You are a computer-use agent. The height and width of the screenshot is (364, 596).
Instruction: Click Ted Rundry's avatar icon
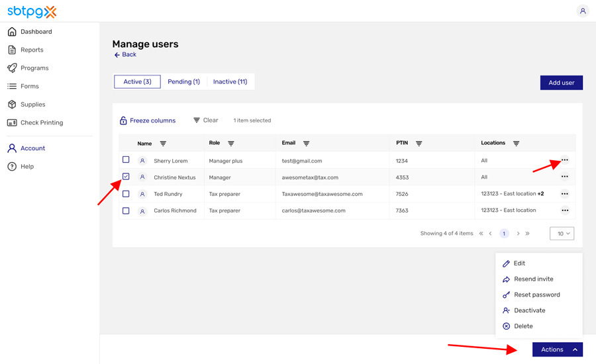click(x=142, y=194)
